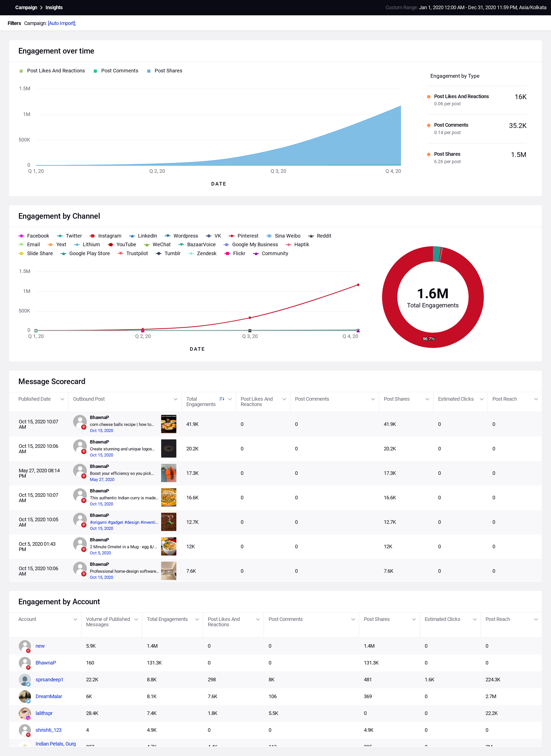The image size is (551, 756).
Task: Go to Campaign breadcrumb
Action: pyautogui.click(x=26, y=8)
